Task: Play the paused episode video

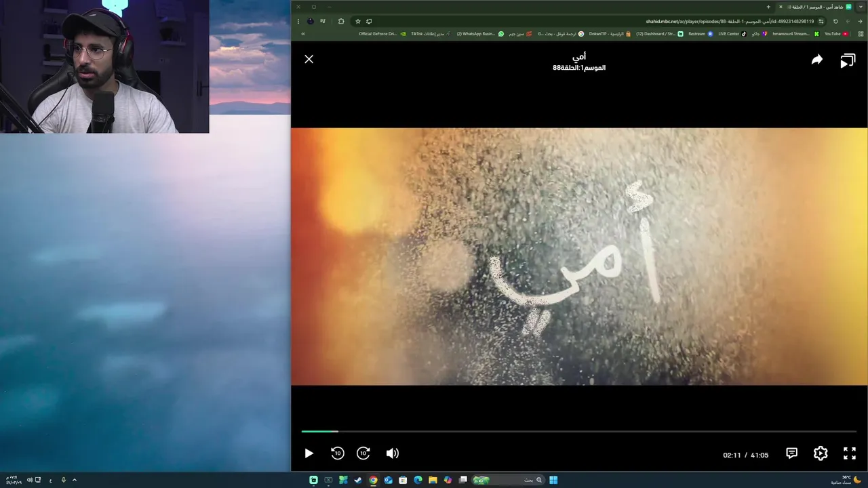Action: coord(309,453)
